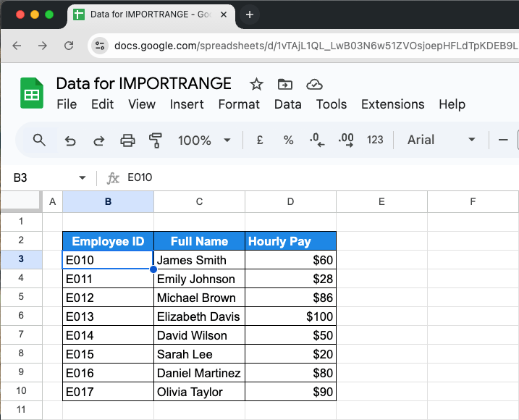Print the spreadsheet

tap(127, 140)
